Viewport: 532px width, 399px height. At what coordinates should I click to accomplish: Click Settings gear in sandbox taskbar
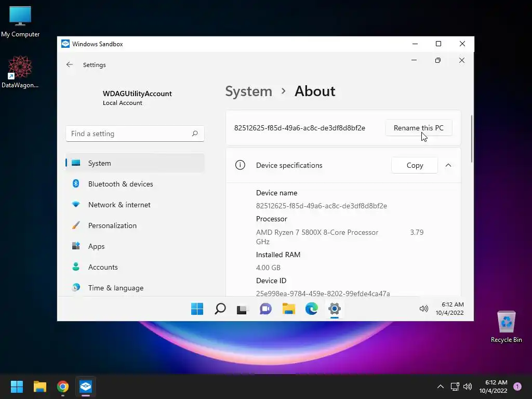coord(335,309)
